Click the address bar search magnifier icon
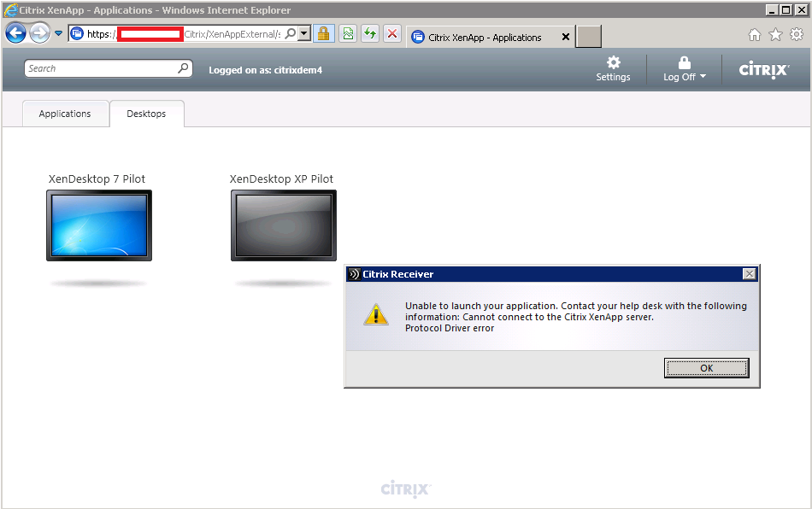Image resolution: width=812 pixels, height=509 pixels. pos(291,33)
